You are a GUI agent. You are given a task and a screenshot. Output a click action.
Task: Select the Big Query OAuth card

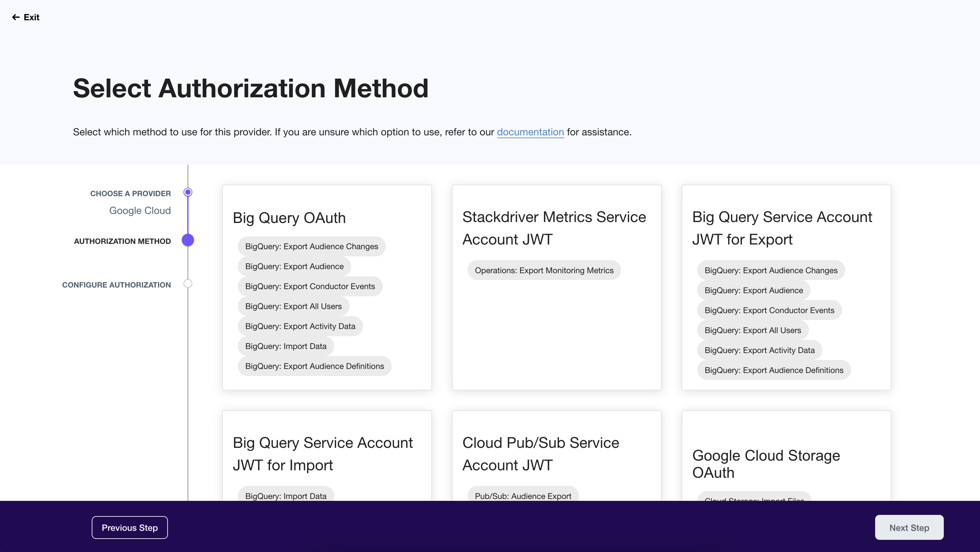(x=289, y=218)
